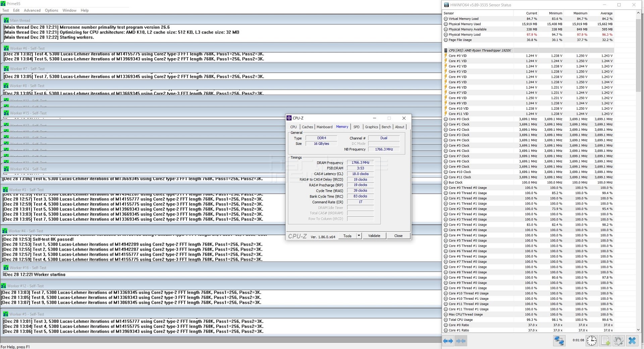
Task: Click the NB Frequency value field
Action: click(x=384, y=150)
